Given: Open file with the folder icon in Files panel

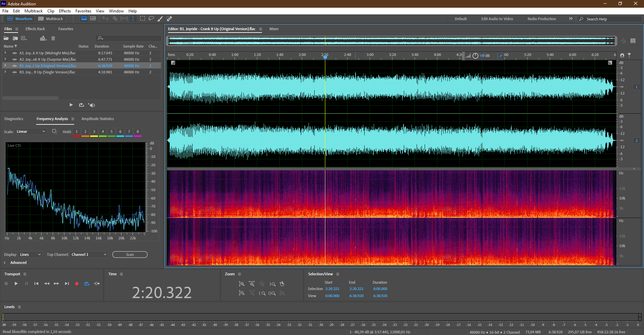Looking at the screenshot, I should (x=6, y=38).
